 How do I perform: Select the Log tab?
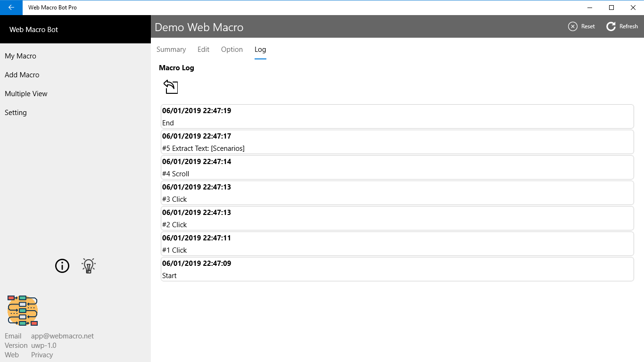[260, 49]
